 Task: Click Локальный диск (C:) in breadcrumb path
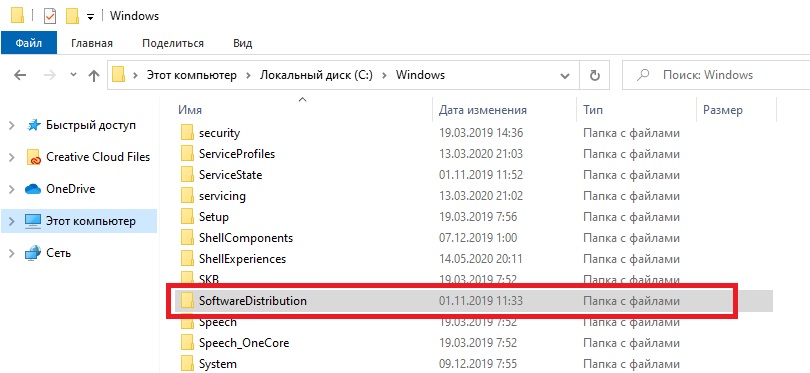[x=316, y=75]
